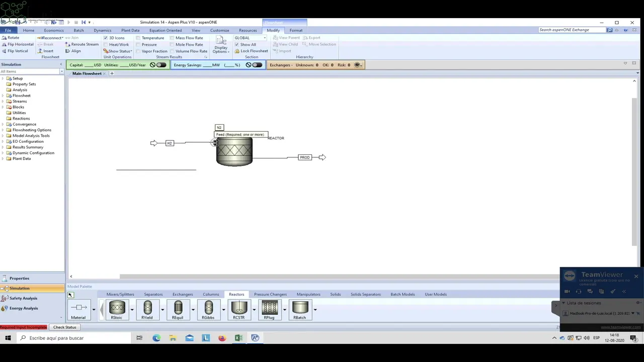Enable Mass Flow Rate checkbox
644x362 pixels.
(172, 38)
